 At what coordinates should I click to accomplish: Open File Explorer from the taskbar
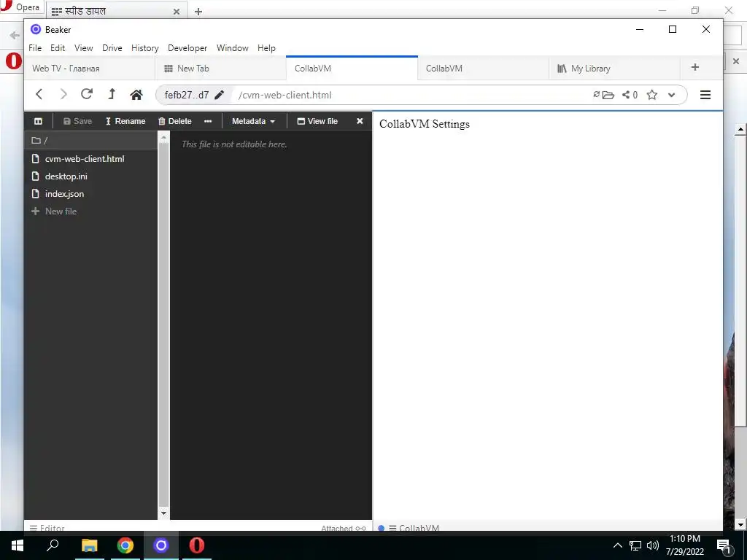click(89, 545)
